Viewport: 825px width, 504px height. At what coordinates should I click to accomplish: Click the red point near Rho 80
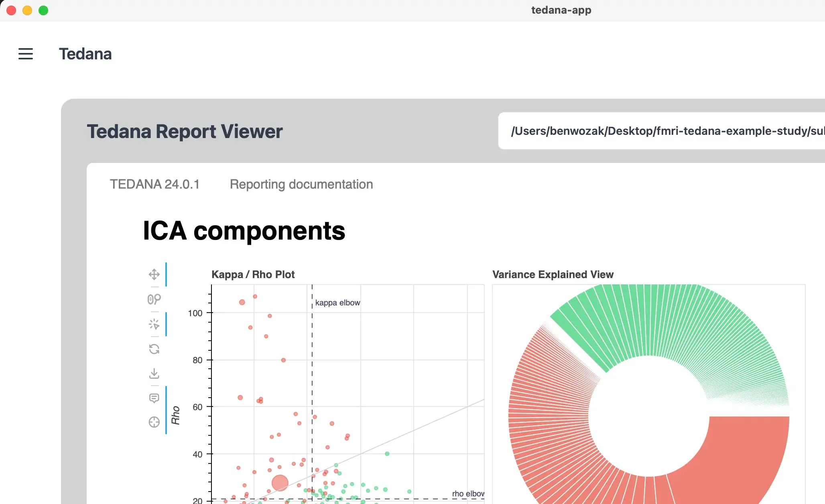[283, 360]
